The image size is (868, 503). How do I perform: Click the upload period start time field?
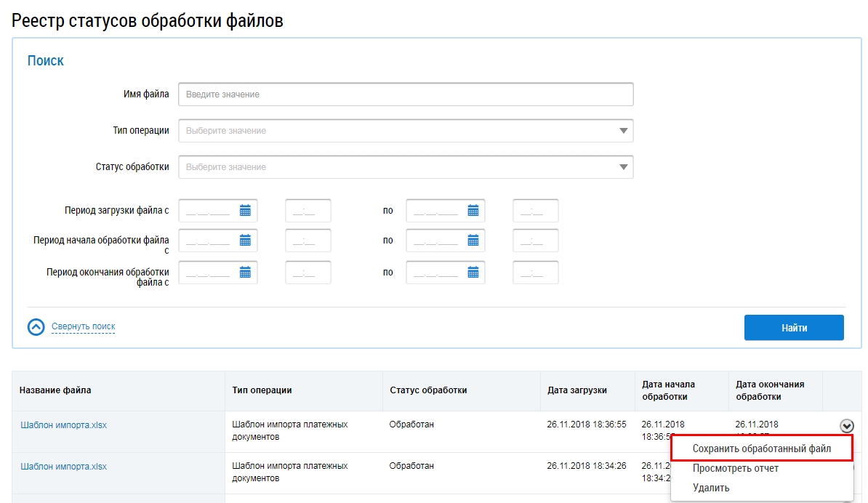pyautogui.click(x=308, y=211)
